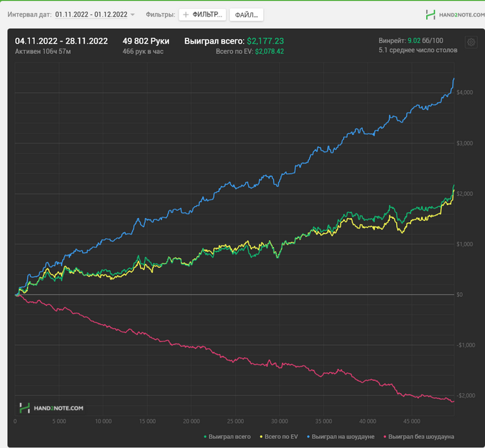The width and height of the screenshot is (485, 448).
Task: Click the 35 000 x-axis label
Action: pos(324,421)
